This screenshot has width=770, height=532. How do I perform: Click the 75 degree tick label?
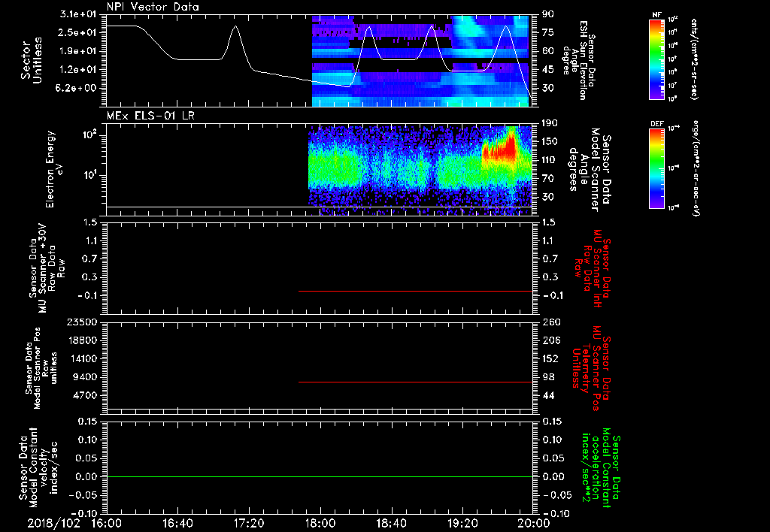547,32
